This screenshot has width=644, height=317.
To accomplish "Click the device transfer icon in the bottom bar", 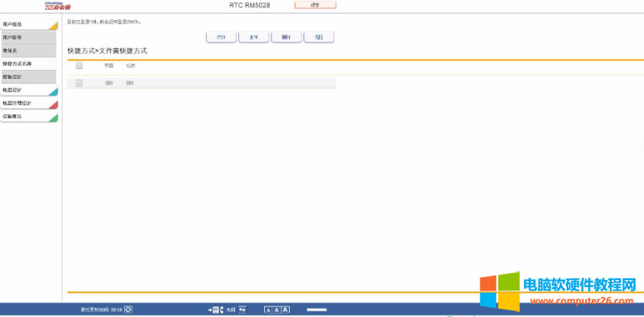I will 216,310.
